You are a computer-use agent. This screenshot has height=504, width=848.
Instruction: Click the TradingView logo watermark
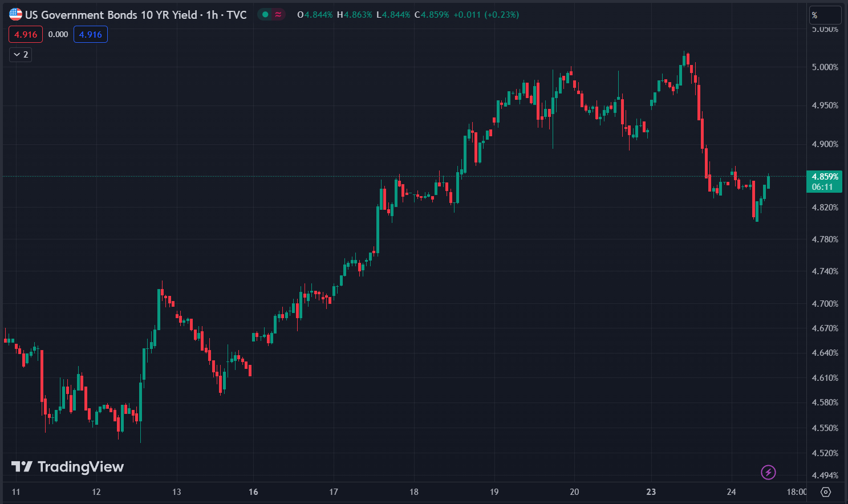68,467
